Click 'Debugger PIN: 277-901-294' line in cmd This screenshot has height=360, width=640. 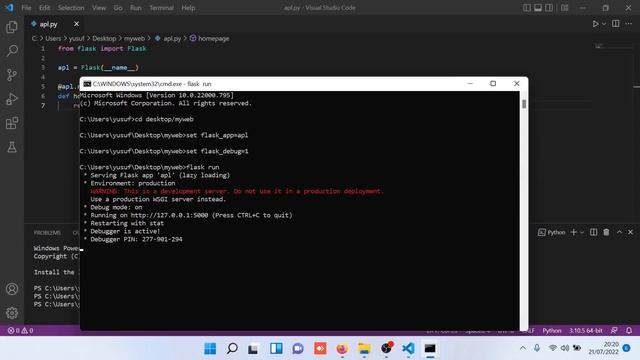pyautogui.click(x=136, y=239)
